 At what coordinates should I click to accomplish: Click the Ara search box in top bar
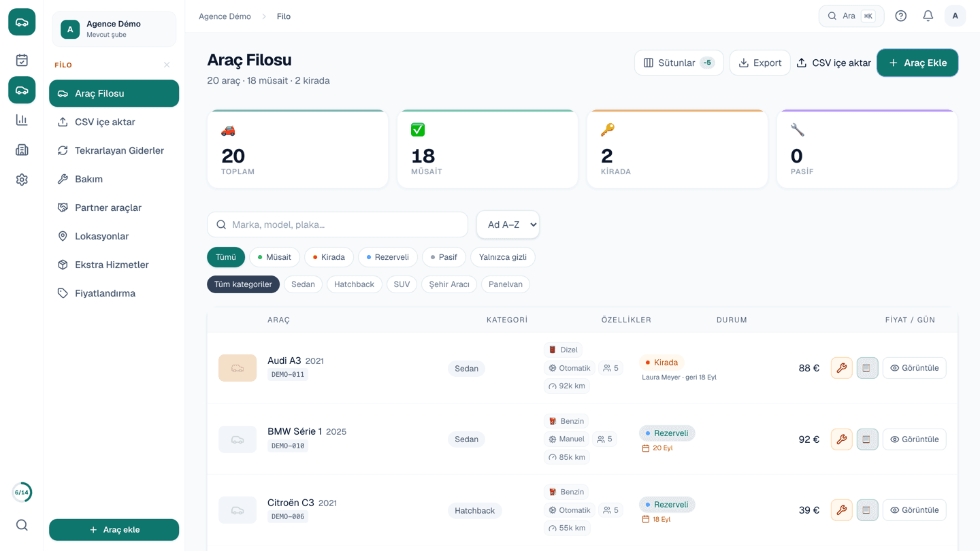coord(851,16)
